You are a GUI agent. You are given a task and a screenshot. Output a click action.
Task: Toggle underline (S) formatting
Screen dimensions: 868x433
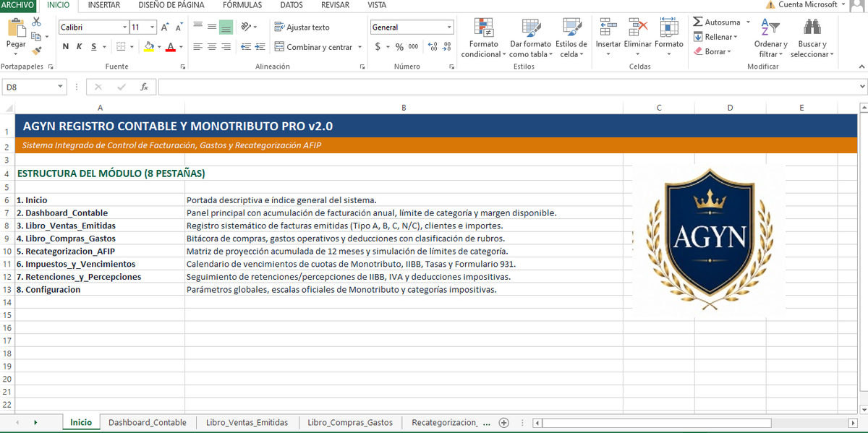tap(93, 47)
